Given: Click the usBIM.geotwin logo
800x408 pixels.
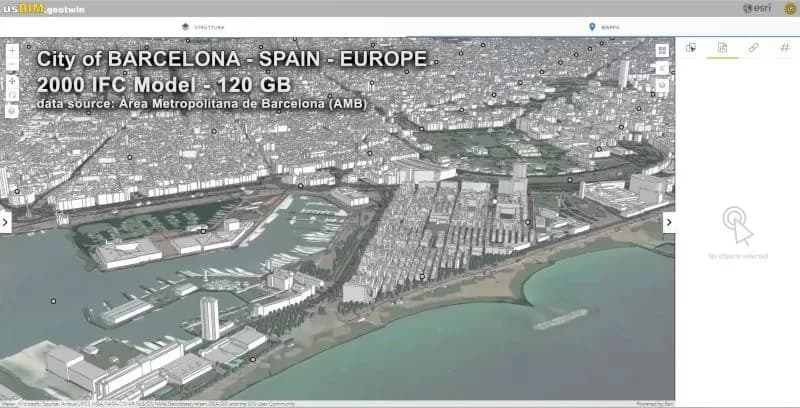Looking at the screenshot, I should tap(43, 9).
